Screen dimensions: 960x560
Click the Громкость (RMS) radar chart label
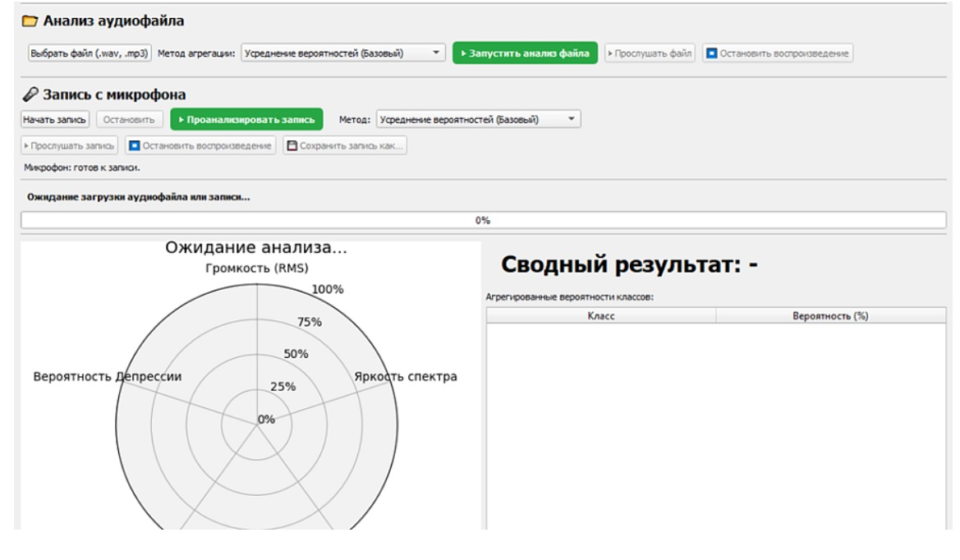coord(257,269)
